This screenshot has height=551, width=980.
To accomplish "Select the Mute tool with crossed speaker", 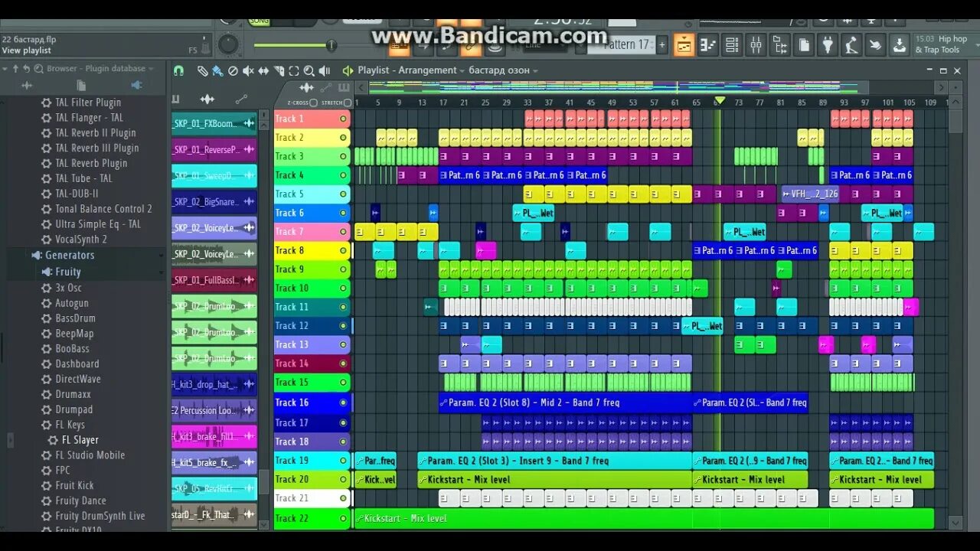I will pyautogui.click(x=248, y=70).
